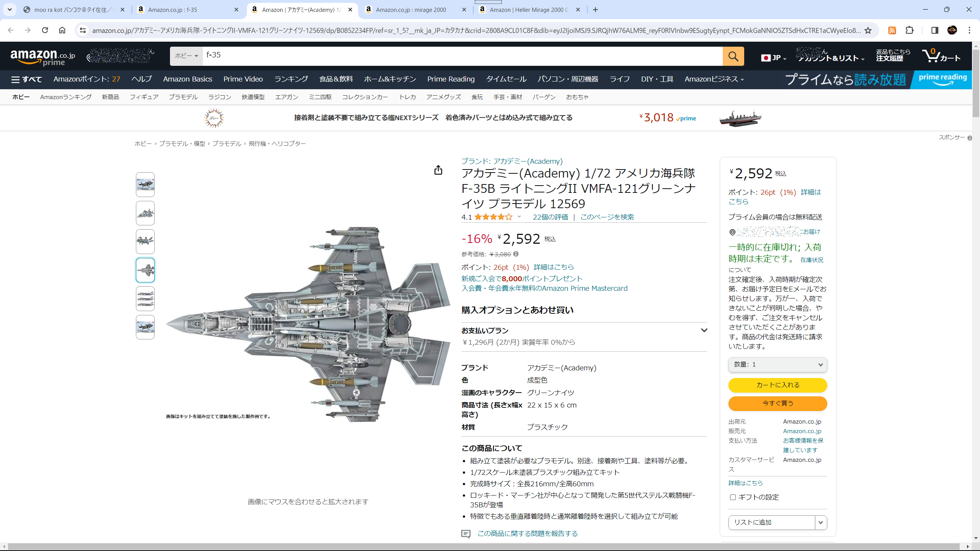980x551 pixels.
Task: Expand the お支払いプラン section chevron
Action: [x=704, y=330]
